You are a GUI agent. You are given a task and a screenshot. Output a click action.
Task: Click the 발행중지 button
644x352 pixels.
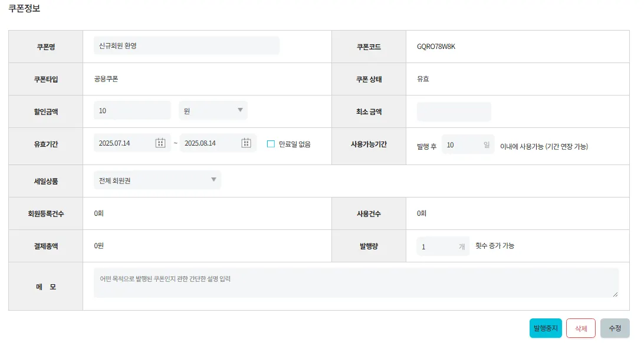(x=546, y=328)
